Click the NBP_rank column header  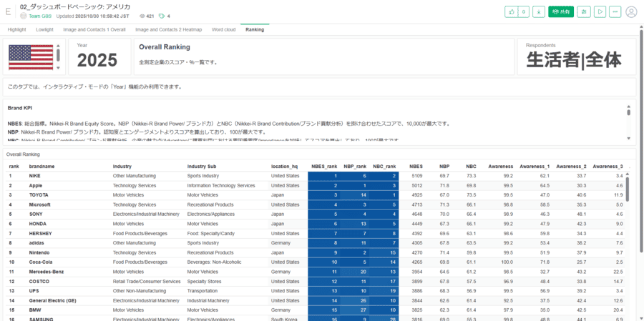355,167
